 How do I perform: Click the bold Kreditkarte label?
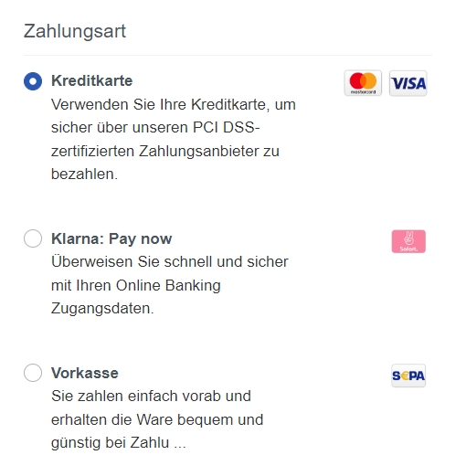coord(91,81)
